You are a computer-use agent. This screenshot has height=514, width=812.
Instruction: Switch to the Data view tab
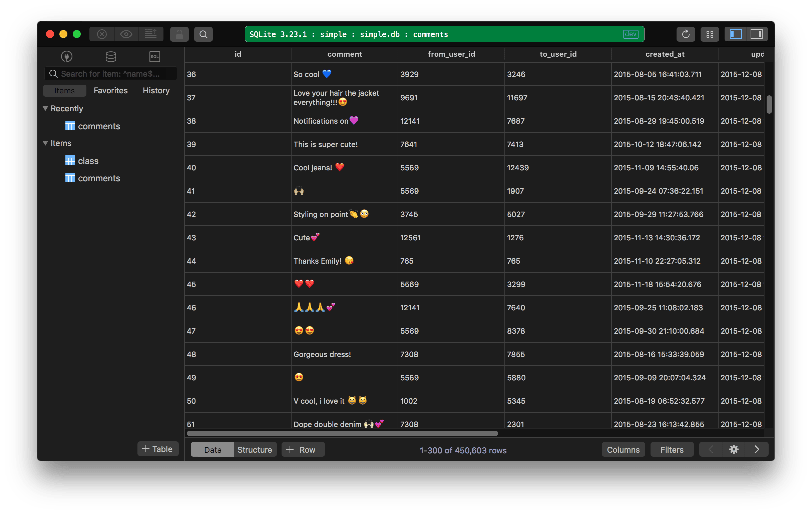[213, 450]
